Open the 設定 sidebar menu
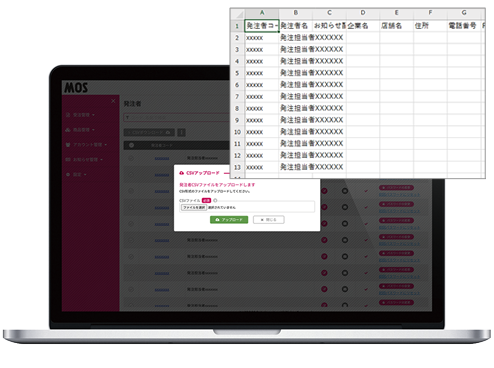Image resolution: width=494 pixels, height=368 pixels. [x=76, y=174]
